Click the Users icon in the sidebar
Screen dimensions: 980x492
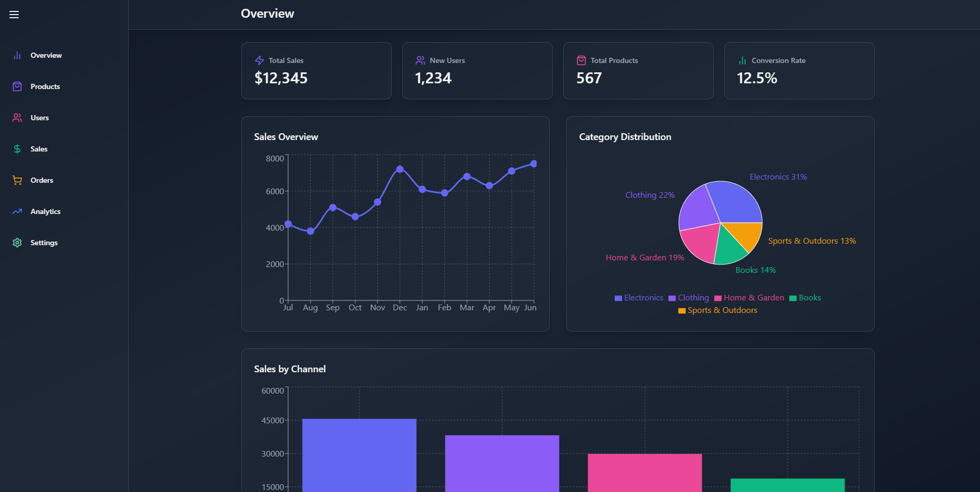coord(17,118)
